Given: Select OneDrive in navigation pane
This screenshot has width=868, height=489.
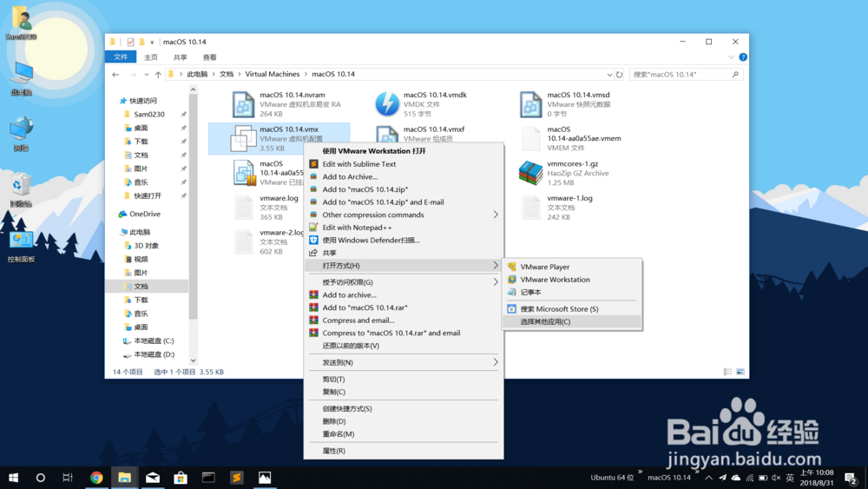Looking at the screenshot, I should tap(145, 214).
